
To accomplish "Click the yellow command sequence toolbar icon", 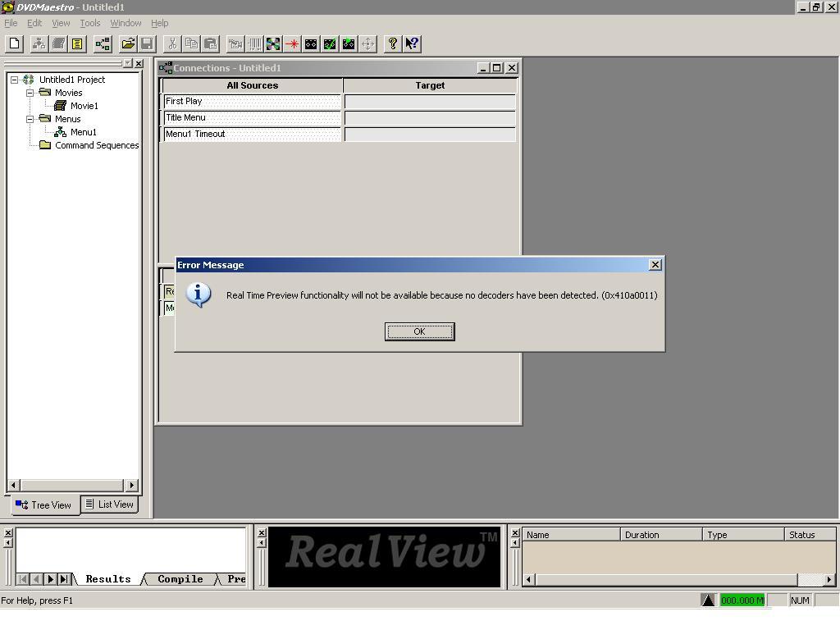I will point(77,43).
